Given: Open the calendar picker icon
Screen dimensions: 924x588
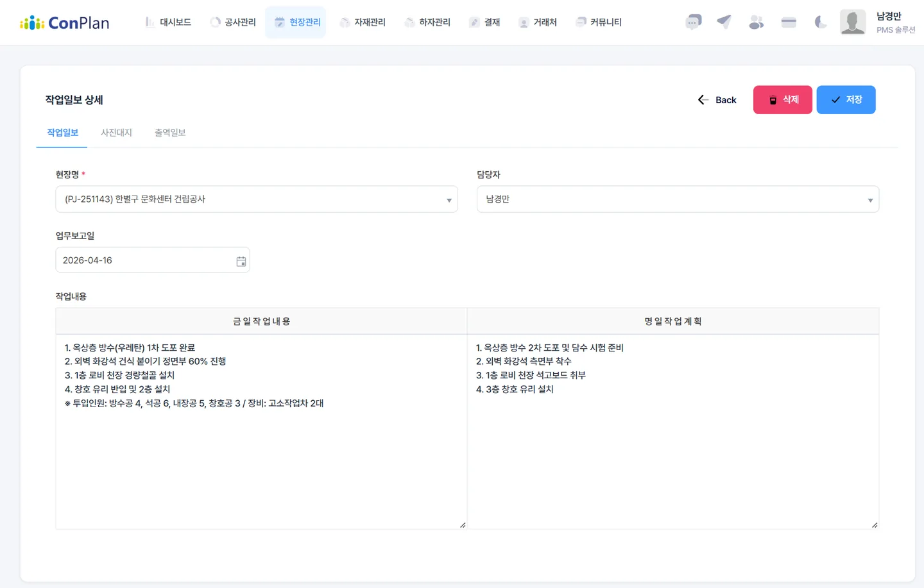Looking at the screenshot, I should (241, 261).
